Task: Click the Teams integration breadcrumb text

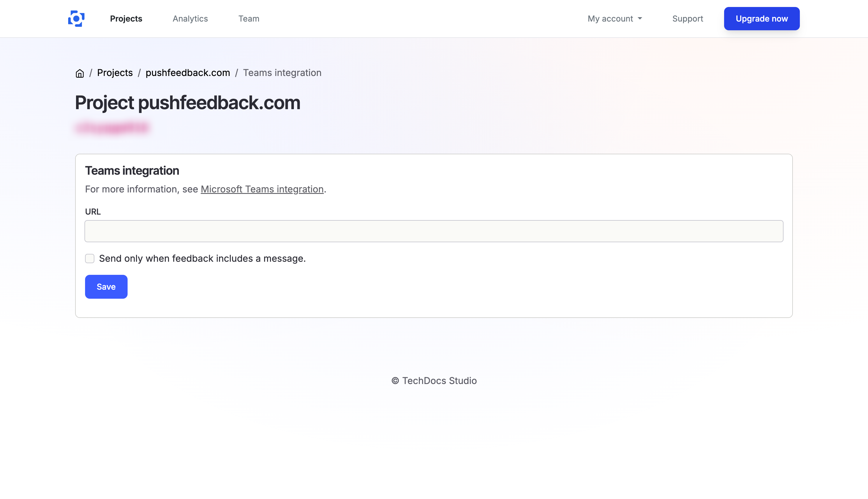Action: (x=282, y=73)
